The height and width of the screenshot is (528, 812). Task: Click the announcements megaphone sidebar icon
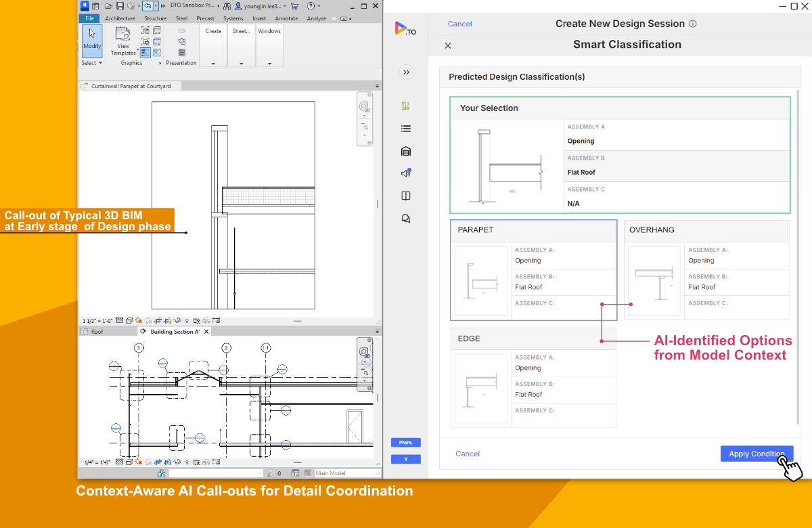point(406,173)
